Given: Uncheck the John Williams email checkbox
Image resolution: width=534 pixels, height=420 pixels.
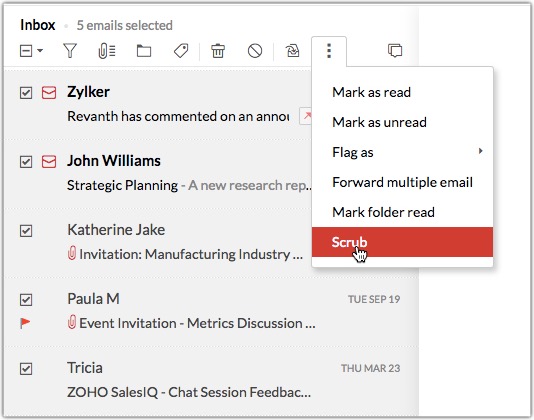Looking at the screenshot, I should (x=26, y=161).
